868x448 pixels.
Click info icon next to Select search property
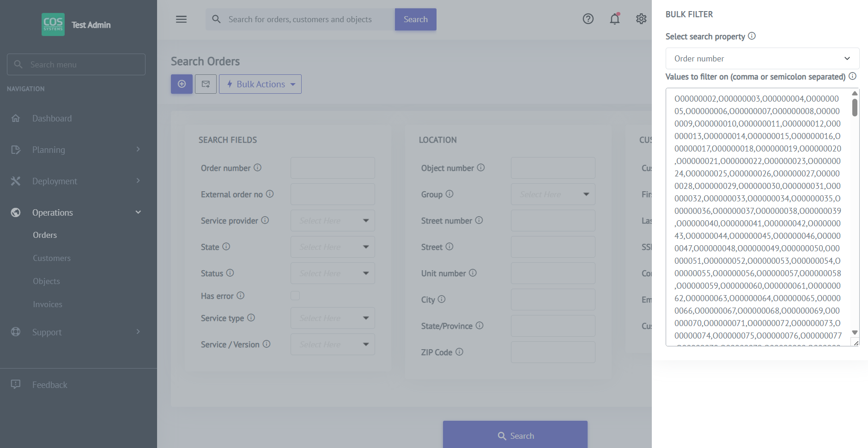(752, 36)
